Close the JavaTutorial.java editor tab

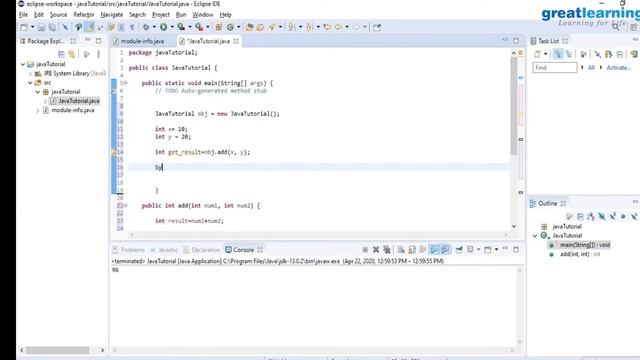(x=236, y=41)
